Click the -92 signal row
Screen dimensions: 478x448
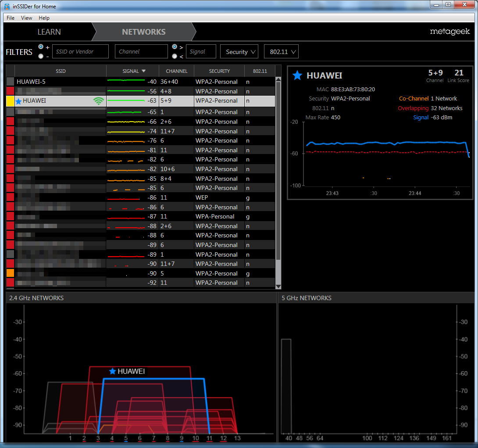point(140,283)
